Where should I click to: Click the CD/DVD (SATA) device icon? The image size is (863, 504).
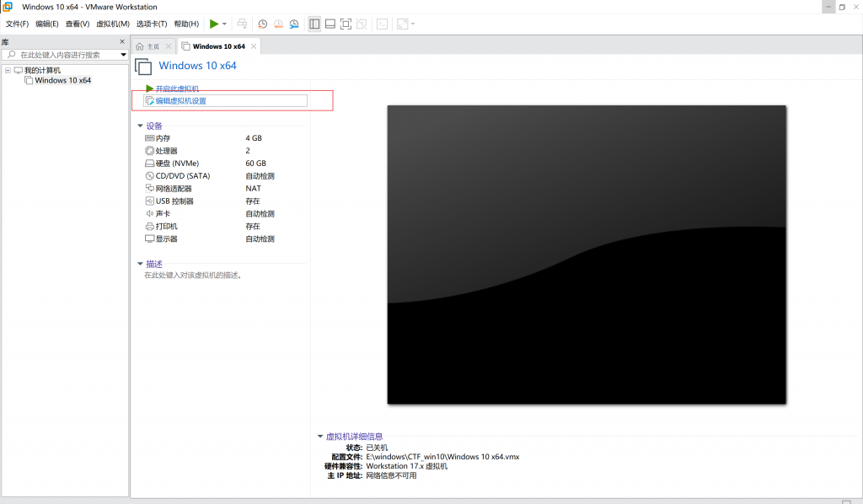pyautogui.click(x=149, y=176)
